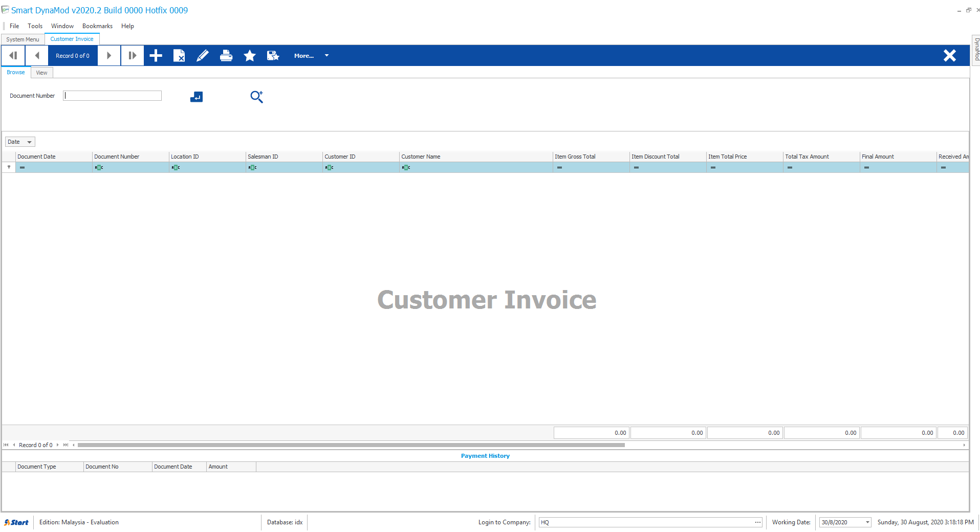The width and height of the screenshot is (980, 532).
Task: Click the edit pencil icon
Action: [203, 56]
